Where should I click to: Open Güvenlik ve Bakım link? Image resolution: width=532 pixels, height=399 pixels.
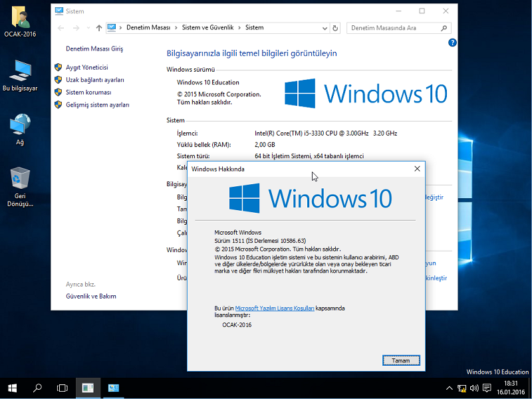[x=91, y=296]
